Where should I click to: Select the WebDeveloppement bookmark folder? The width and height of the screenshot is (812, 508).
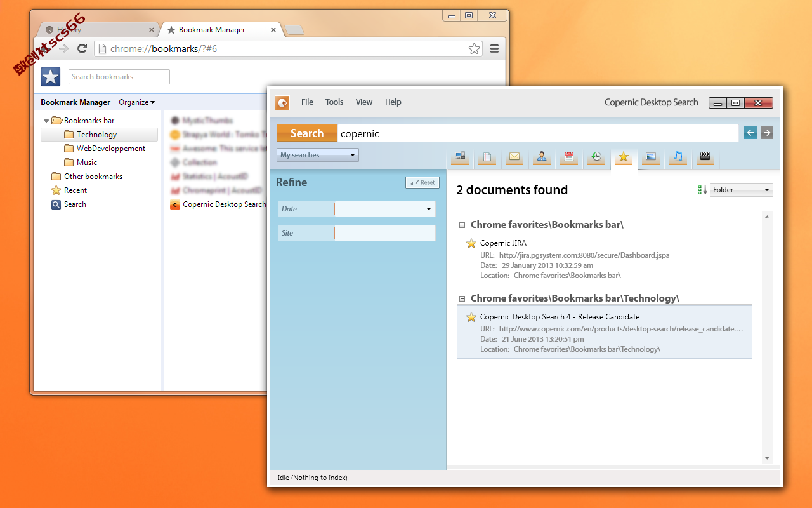click(x=105, y=149)
